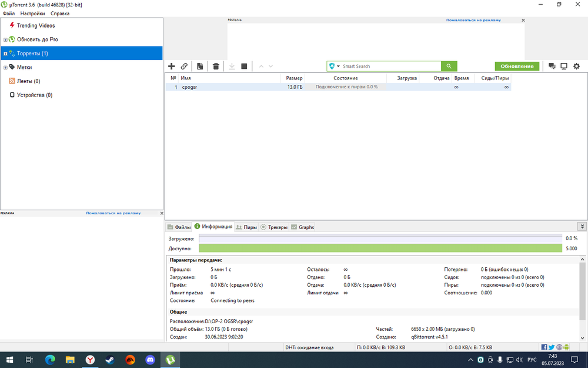Click Add Torrent from URL link icon
The width and height of the screenshot is (588, 368).
184,67
